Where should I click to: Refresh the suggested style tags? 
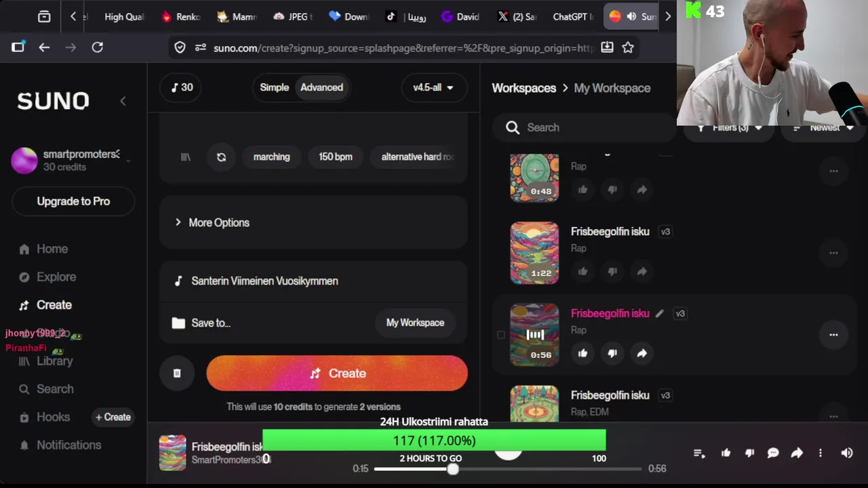221,157
